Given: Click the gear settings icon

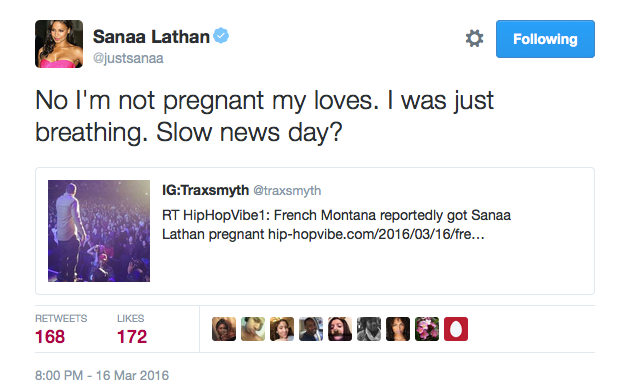Looking at the screenshot, I should [474, 39].
